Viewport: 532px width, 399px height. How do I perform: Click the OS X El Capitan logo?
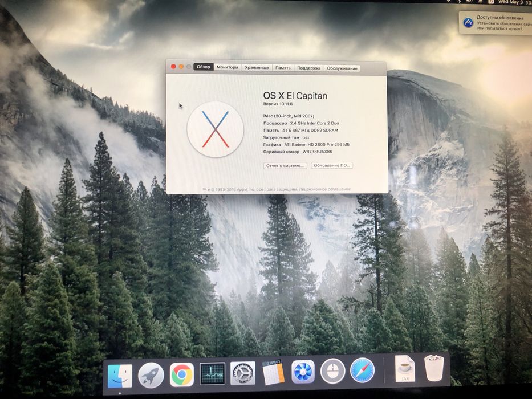(215, 129)
